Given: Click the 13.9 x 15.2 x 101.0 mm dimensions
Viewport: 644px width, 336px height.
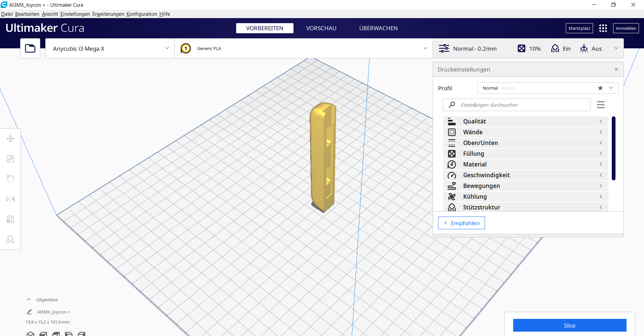Looking at the screenshot, I should [48, 322].
